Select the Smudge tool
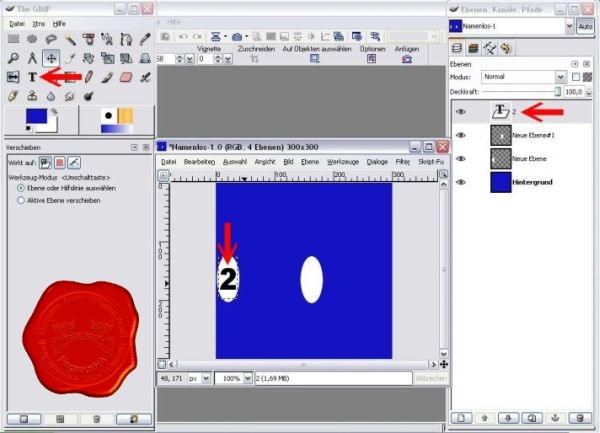 70,96
